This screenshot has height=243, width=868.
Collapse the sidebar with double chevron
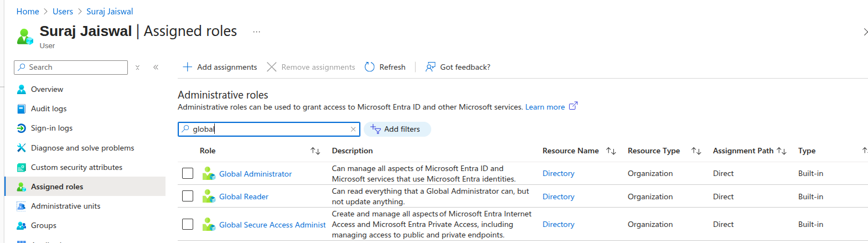coord(156,67)
